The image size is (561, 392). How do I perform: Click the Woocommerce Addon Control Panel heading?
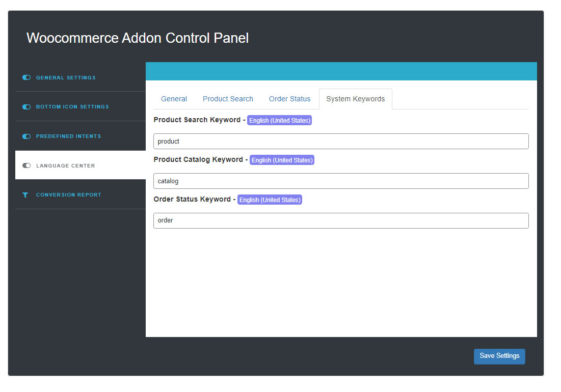(x=138, y=38)
